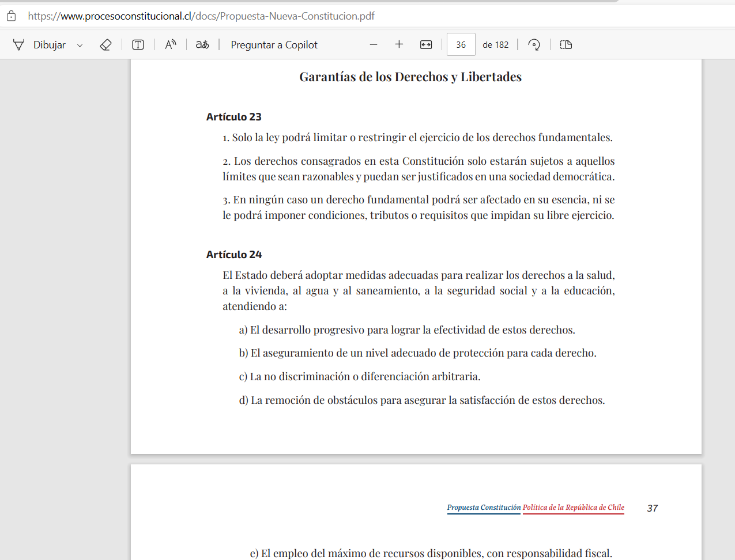735x560 pixels.
Task: Click the heading Garantías de los Derechos y Libertades
Action: pyautogui.click(x=410, y=77)
